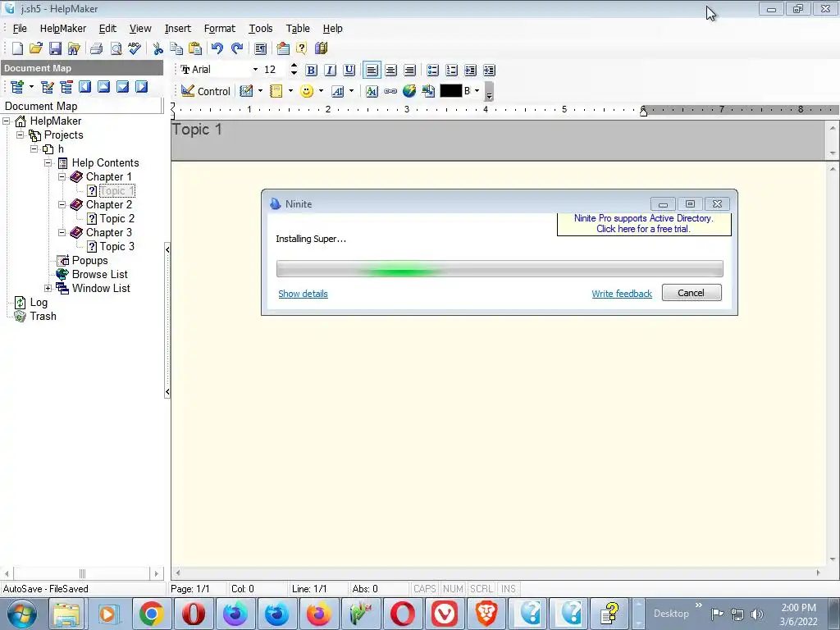Click Show details link in Ninite

click(304, 294)
